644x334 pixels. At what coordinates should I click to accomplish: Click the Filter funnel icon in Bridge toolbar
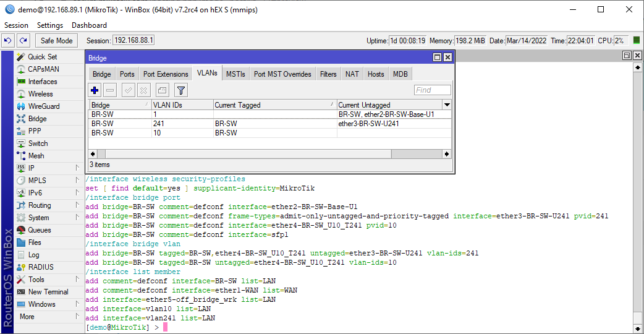[180, 90]
